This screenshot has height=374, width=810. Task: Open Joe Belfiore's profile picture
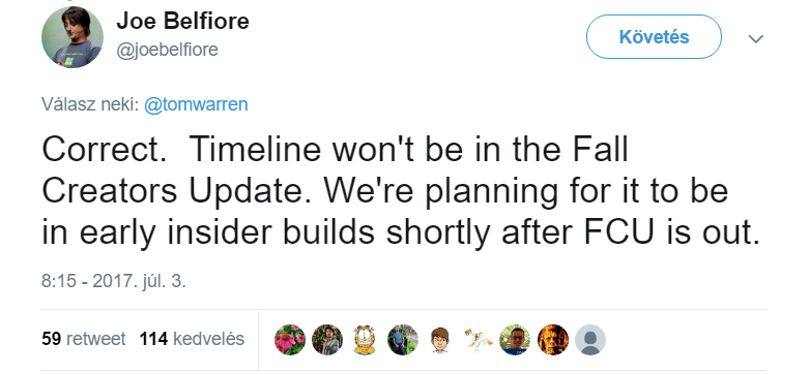pos(72,37)
